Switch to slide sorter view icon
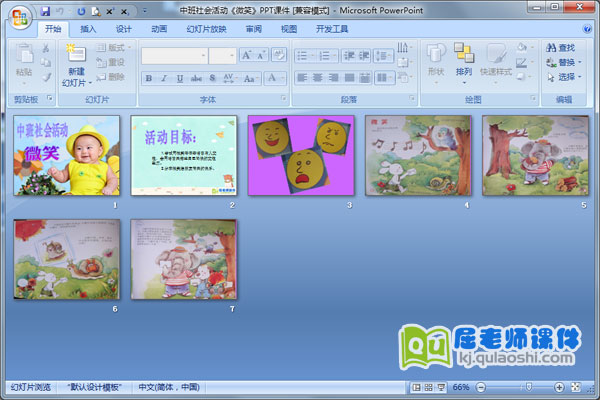The height and width of the screenshot is (400, 600). coord(429,387)
